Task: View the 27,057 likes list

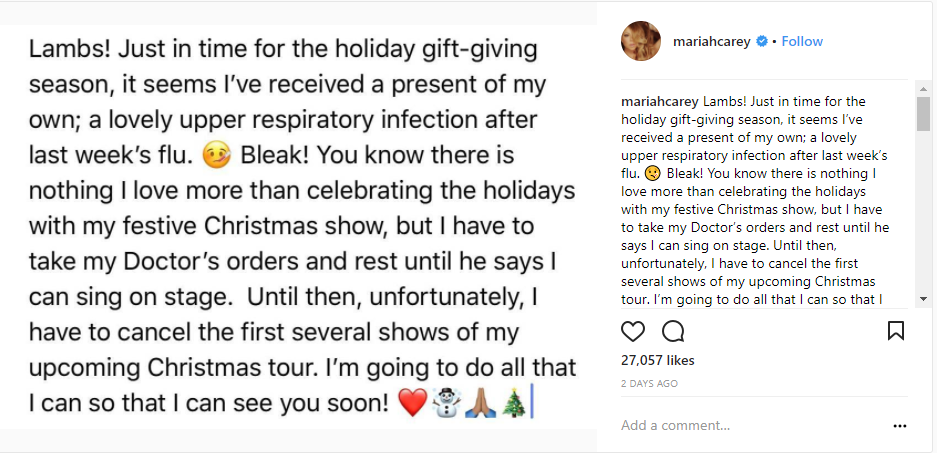Action: click(658, 360)
